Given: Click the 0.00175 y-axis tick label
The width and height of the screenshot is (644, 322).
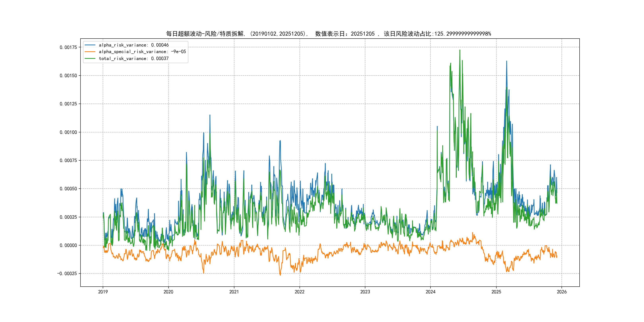Looking at the screenshot, I should coord(68,47).
